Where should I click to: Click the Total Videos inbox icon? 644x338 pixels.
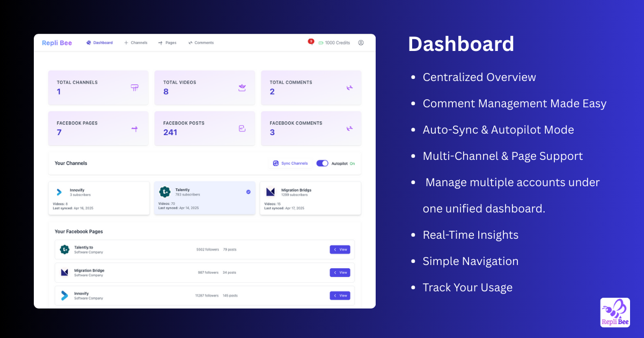coord(242,87)
